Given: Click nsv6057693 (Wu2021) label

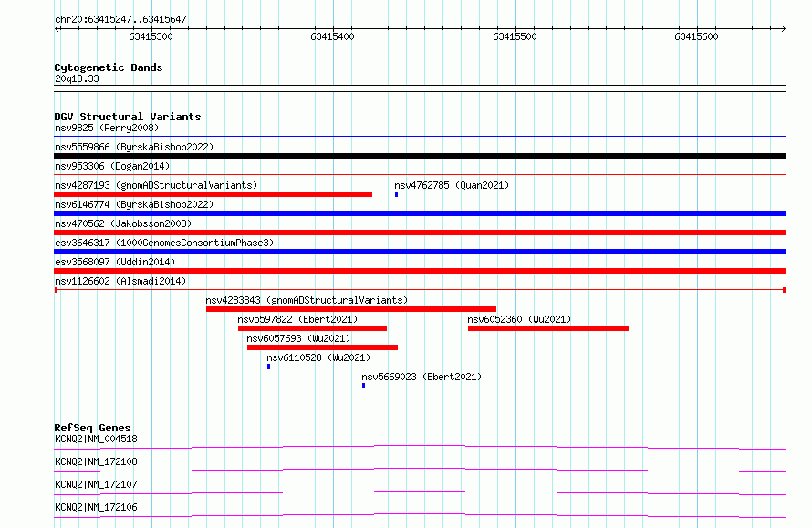Looking at the screenshot, I should coord(298,338).
